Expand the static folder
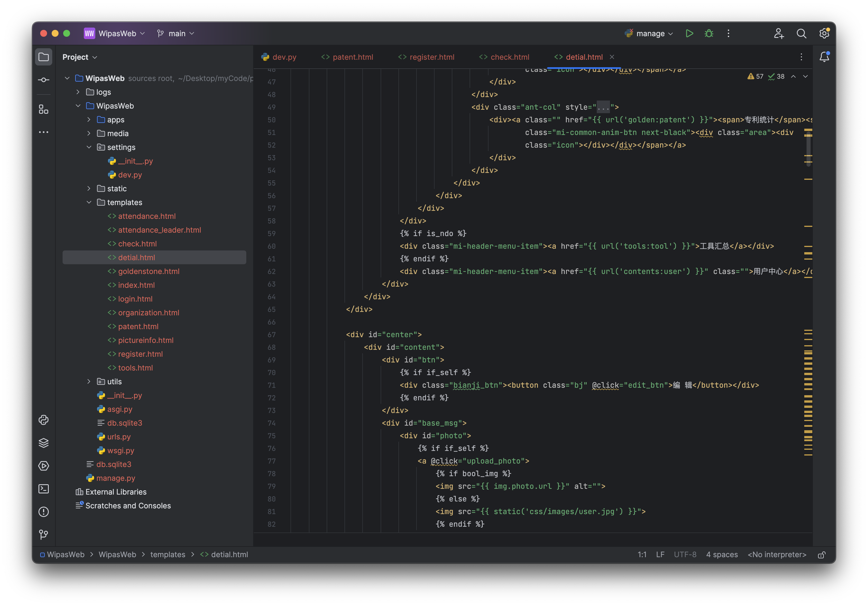The height and width of the screenshot is (606, 868). point(89,188)
